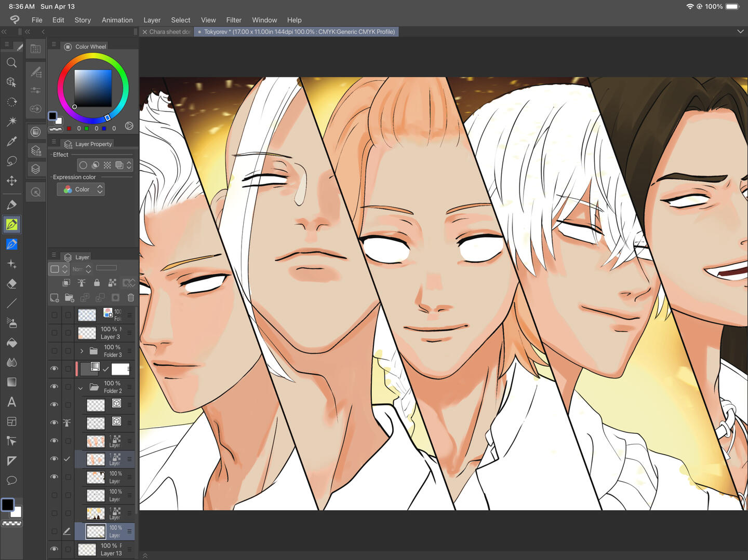Activate the Auto select magic wand tool
748x560 pixels.
(11, 121)
